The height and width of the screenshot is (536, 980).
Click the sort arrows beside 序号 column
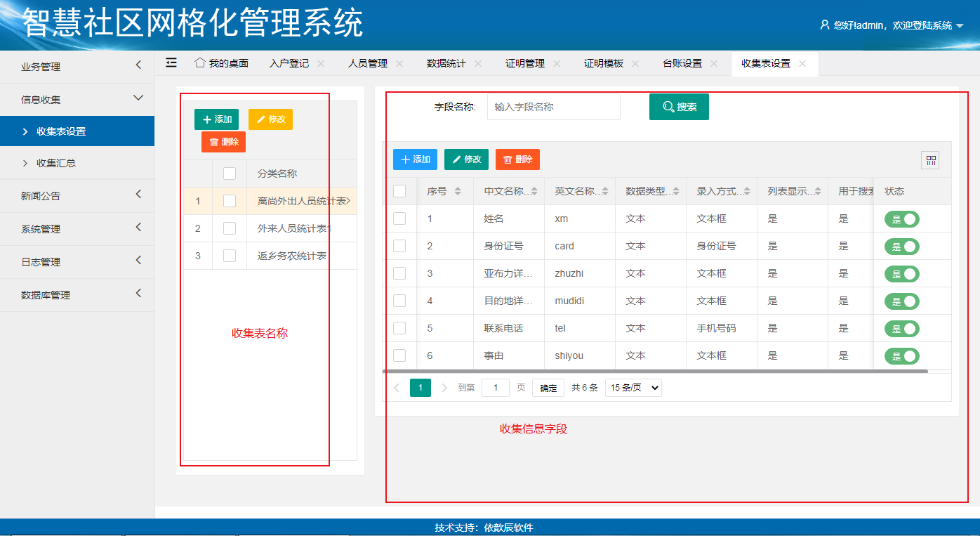(x=458, y=191)
